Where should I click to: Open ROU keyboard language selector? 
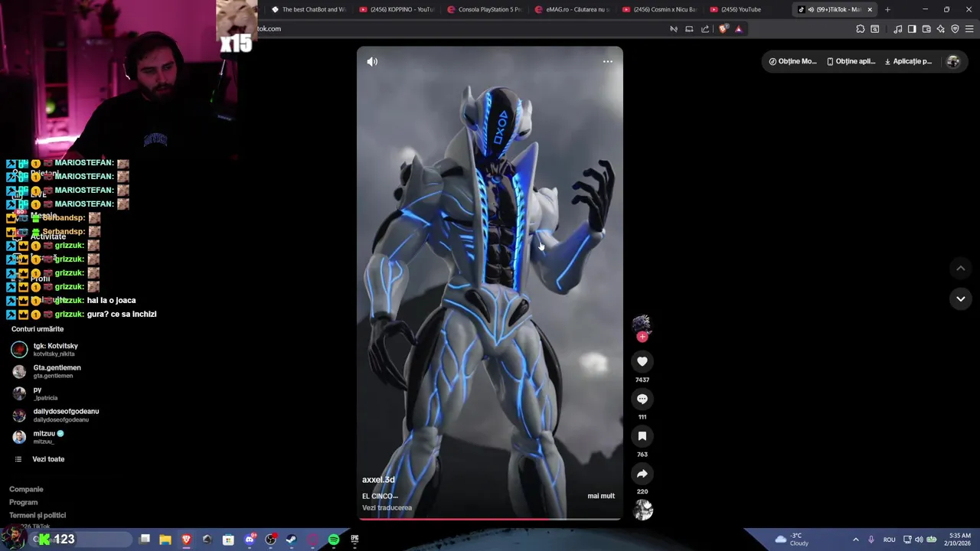(x=889, y=540)
